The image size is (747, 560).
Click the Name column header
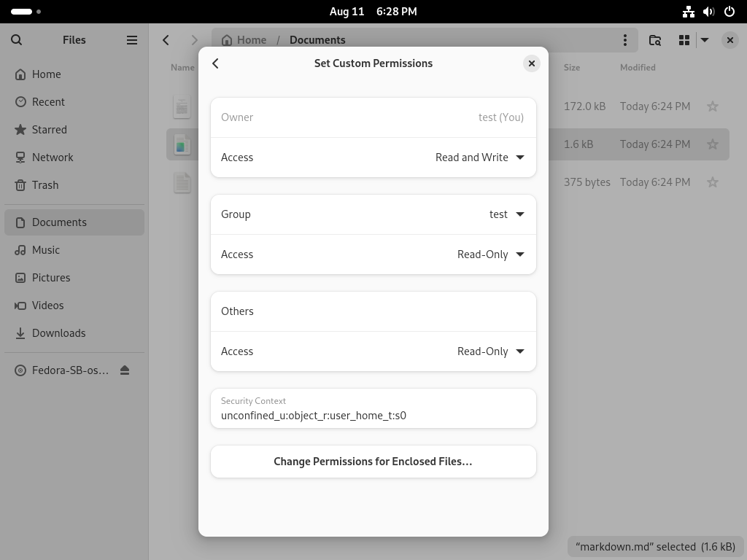[182, 68]
